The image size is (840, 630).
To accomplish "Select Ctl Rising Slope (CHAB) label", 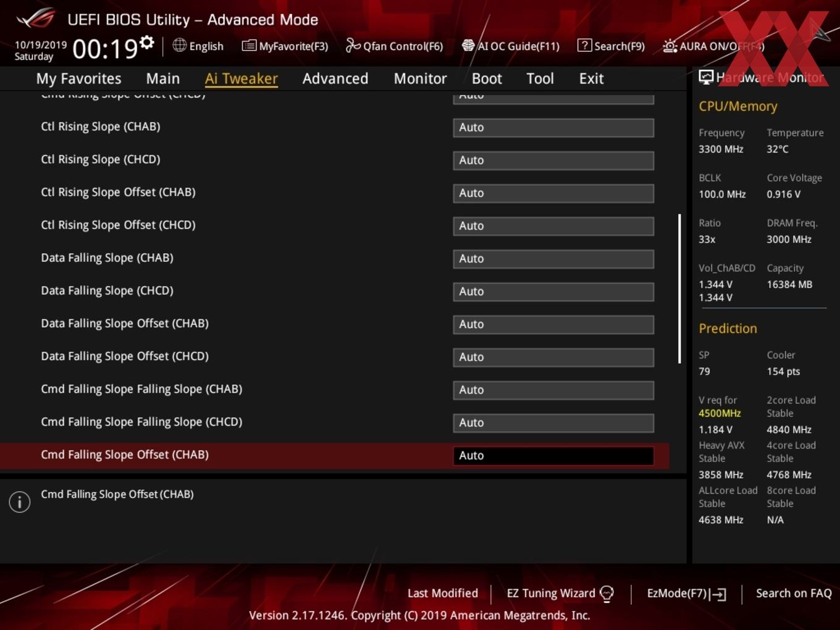I will pyautogui.click(x=101, y=127).
